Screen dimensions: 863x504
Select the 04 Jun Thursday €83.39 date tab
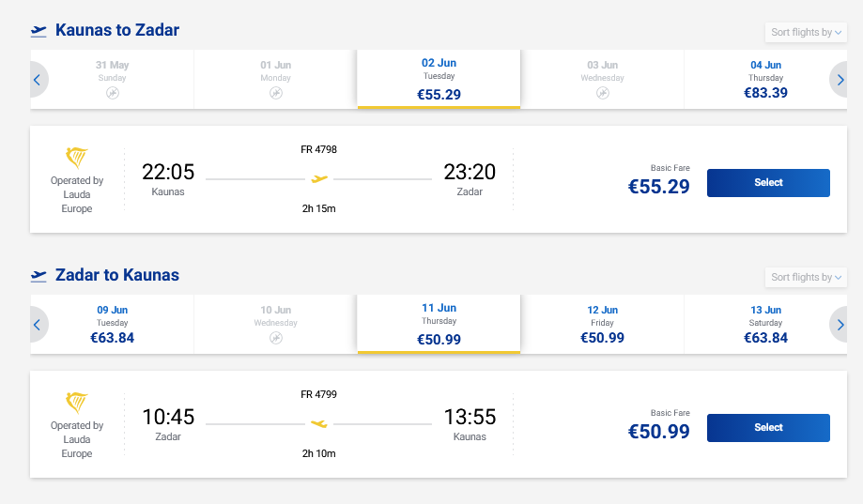[765, 80]
